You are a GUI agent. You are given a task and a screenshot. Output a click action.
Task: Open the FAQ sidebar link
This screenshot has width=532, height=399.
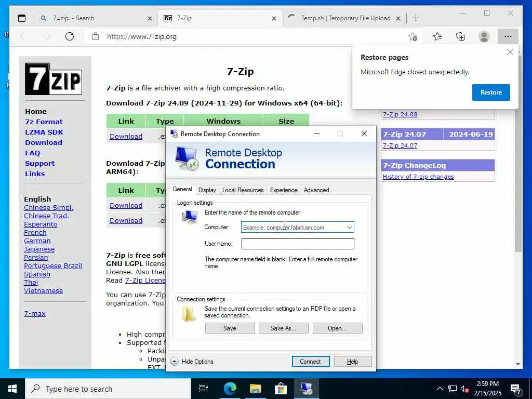pyautogui.click(x=33, y=153)
